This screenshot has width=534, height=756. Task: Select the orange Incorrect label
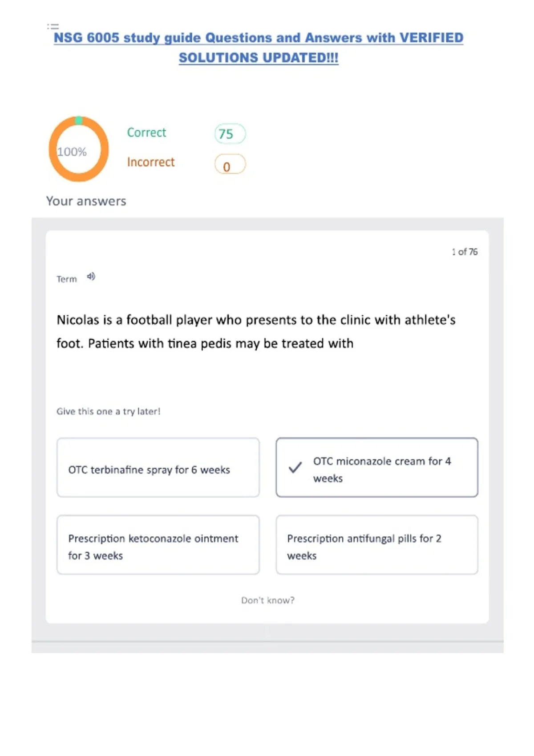coord(151,162)
